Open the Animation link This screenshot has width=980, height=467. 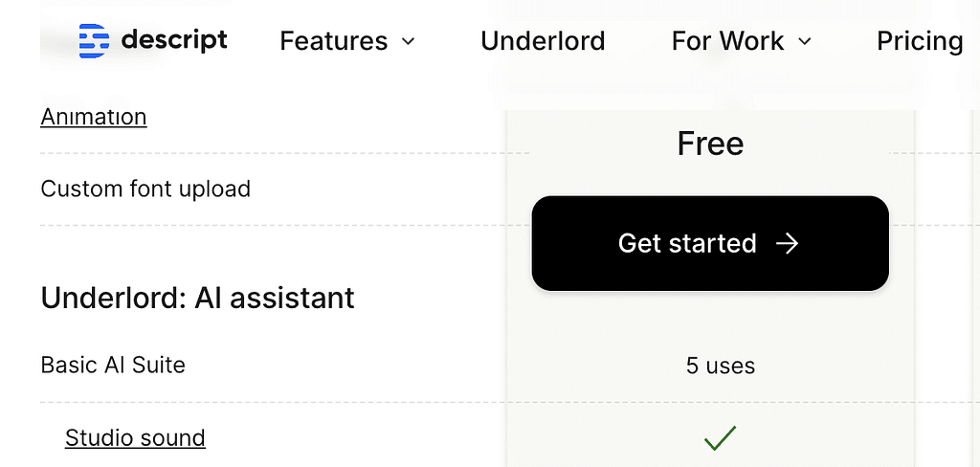(94, 117)
